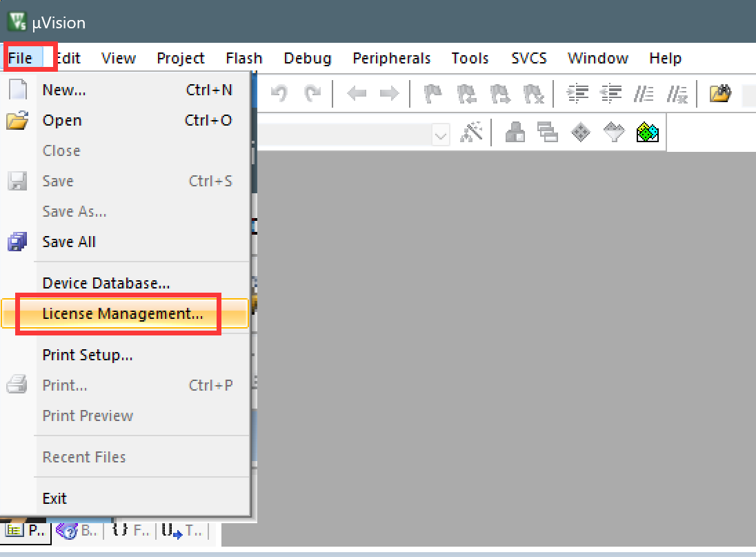Go to next bookmark icon
The width and height of the screenshot is (756, 557).
[x=499, y=94]
